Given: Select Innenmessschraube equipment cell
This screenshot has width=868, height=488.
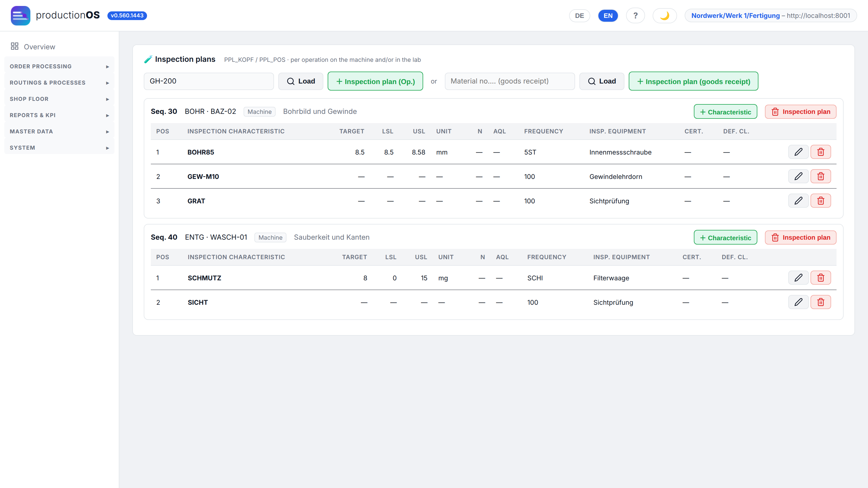Looking at the screenshot, I should (620, 152).
